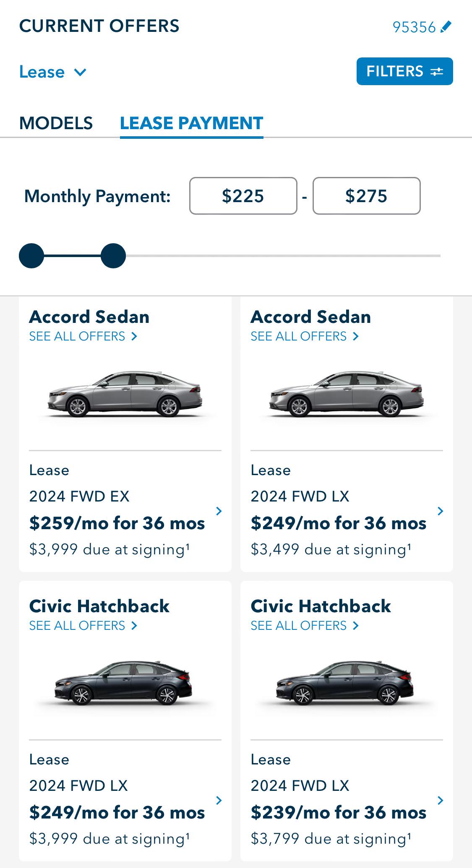472x868 pixels.
Task: Open the Accord Sedan LX offer via right chevron
Action: pos(440,511)
